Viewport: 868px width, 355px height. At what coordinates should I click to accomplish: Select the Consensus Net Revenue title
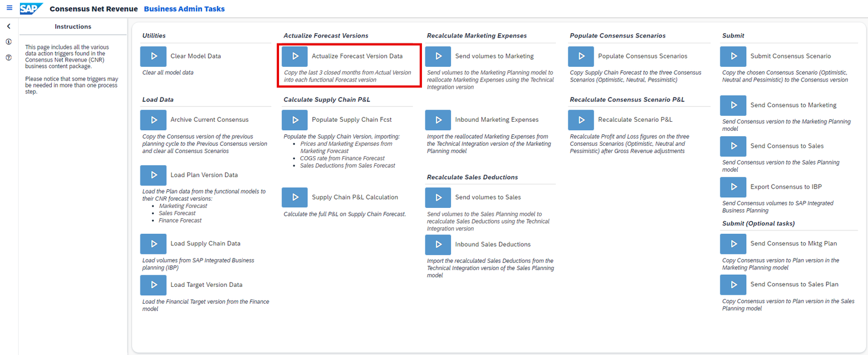93,9
